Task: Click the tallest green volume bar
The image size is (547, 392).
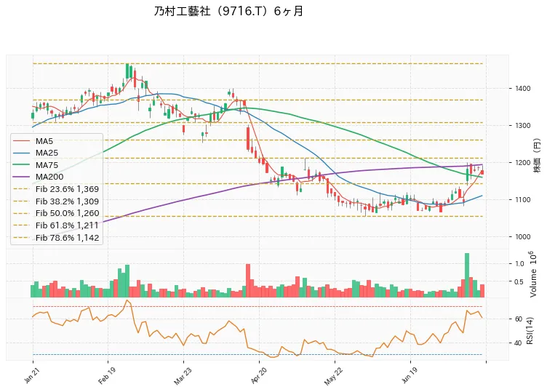Action: click(x=467, y=275)
